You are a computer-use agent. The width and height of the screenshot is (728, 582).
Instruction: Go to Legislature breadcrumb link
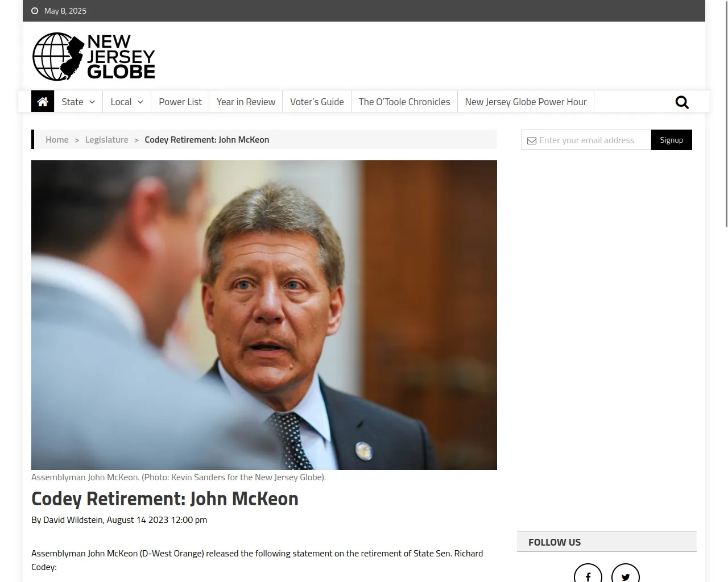tap(107, 140)
